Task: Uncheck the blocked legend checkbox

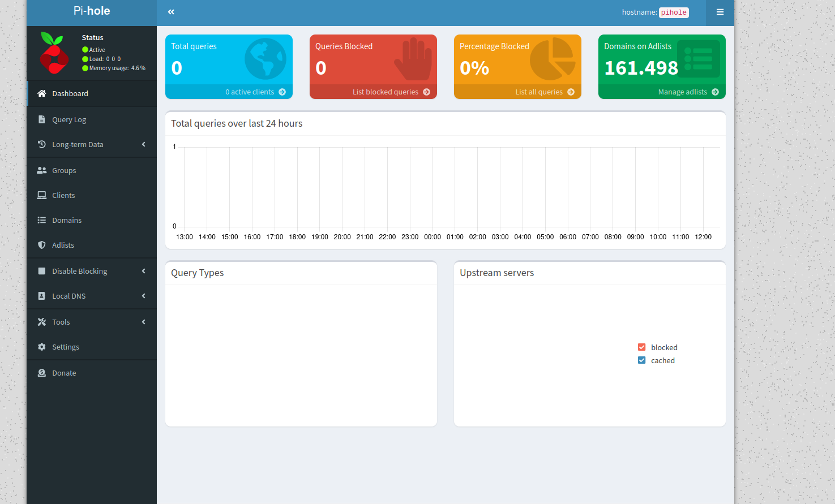Action: click(641, 347)
